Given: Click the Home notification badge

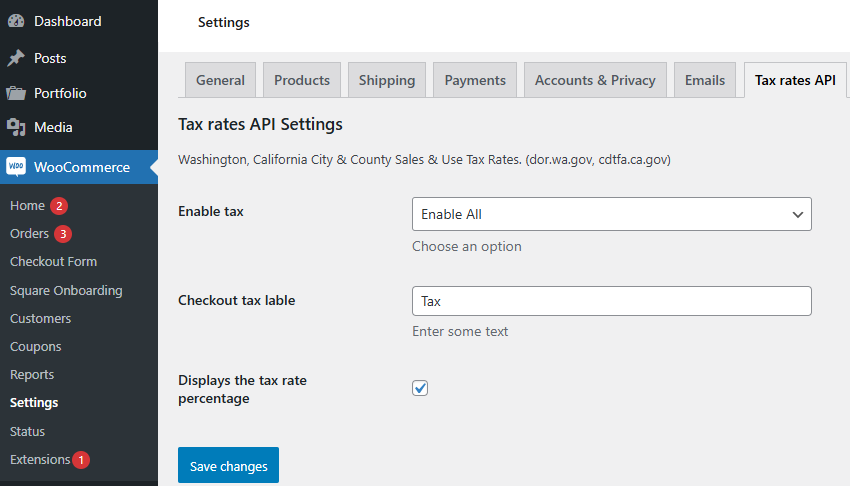Looking at the screenshot, I should coord(59,206).
